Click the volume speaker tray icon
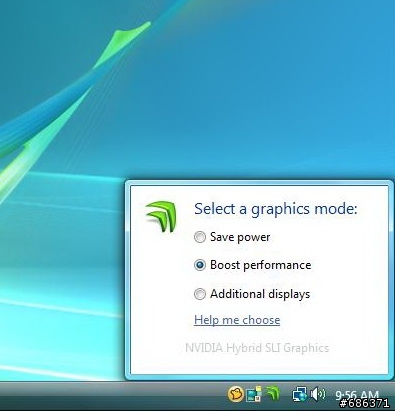This screenshot has width=395, height=411. [x=317, y=394]
